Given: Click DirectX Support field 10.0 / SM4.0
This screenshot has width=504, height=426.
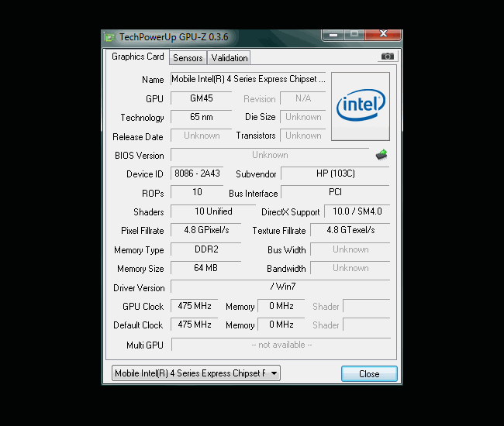Looking at the screenshot, I should [357, 211].
